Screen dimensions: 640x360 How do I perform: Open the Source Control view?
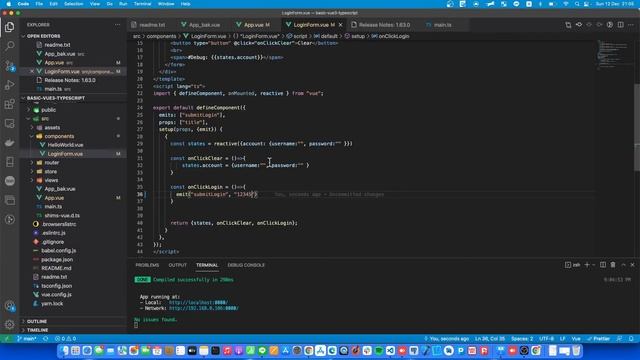9,65
